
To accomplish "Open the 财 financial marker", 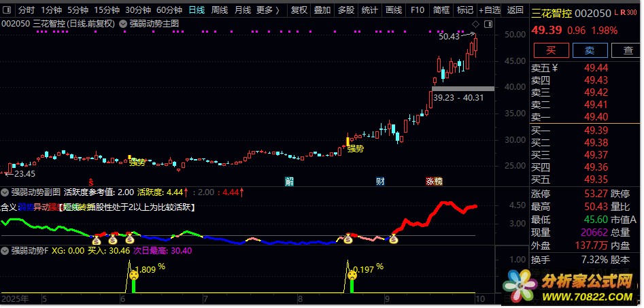I will [x=380, y=181].
